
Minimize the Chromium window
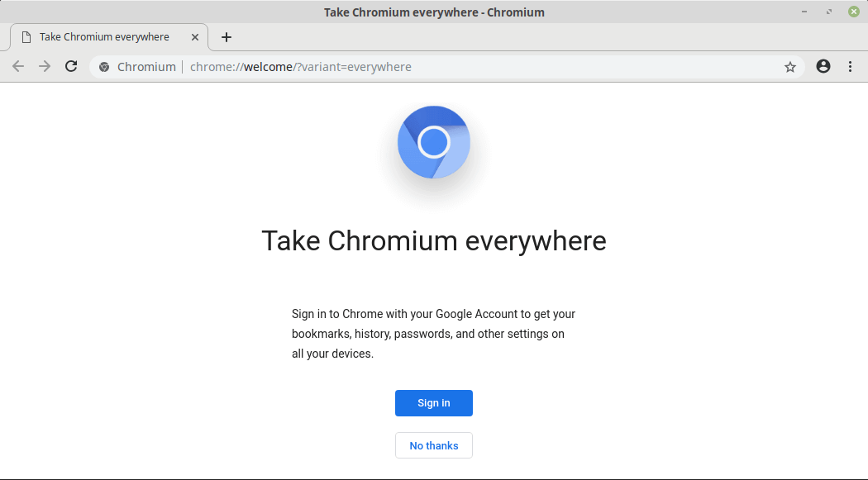tap(804, 12)
